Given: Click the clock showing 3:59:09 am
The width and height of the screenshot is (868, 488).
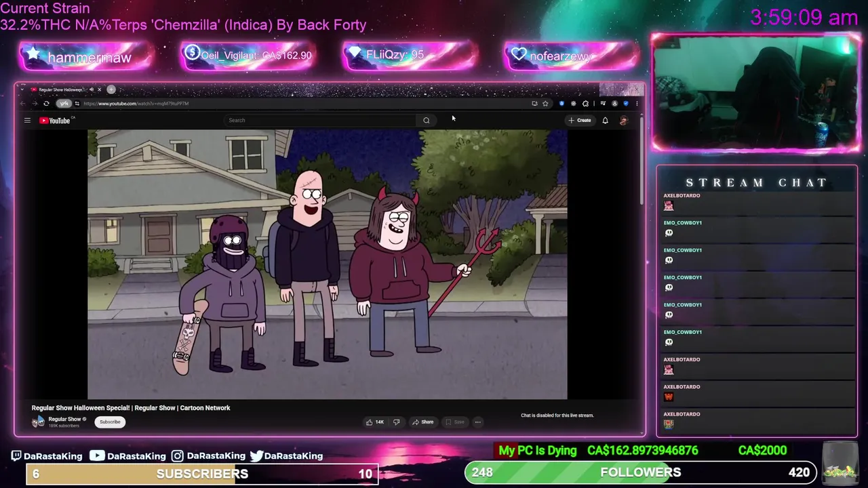Looking at the screenshot, I should click(x=804, y=18).
